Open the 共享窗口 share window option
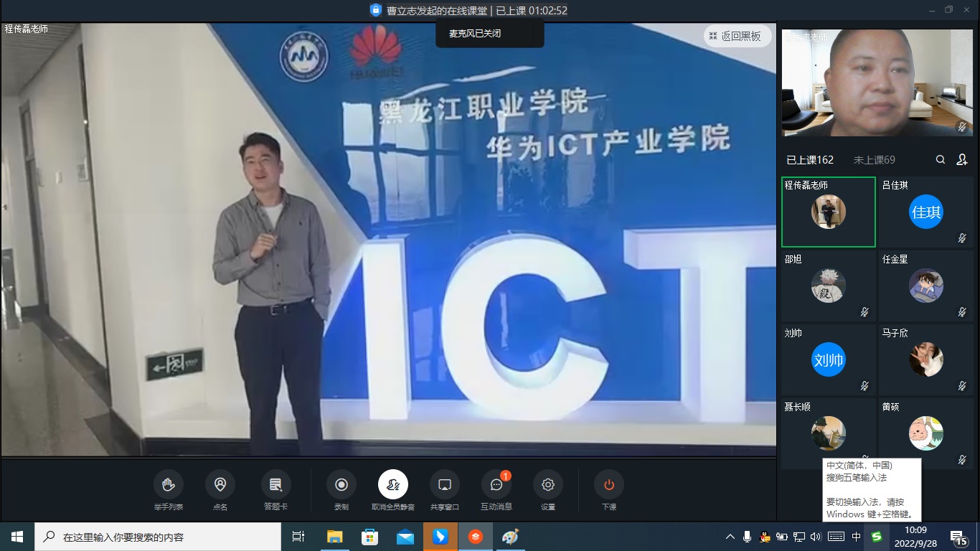 (x=444, y=485)
